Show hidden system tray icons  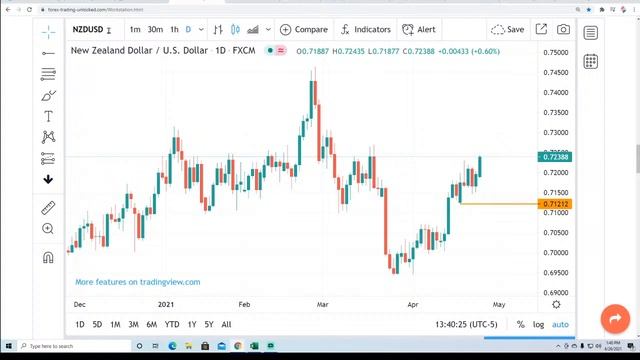coord(558,346)
